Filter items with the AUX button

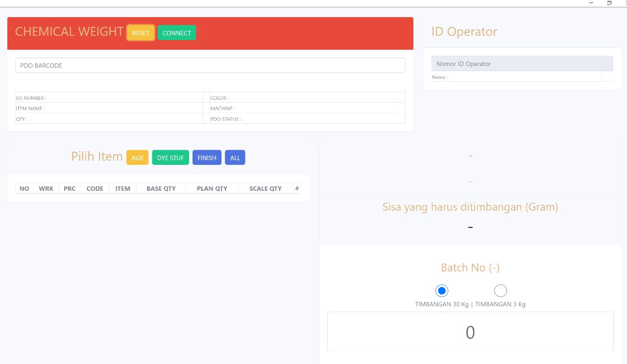tap(137, 158)
